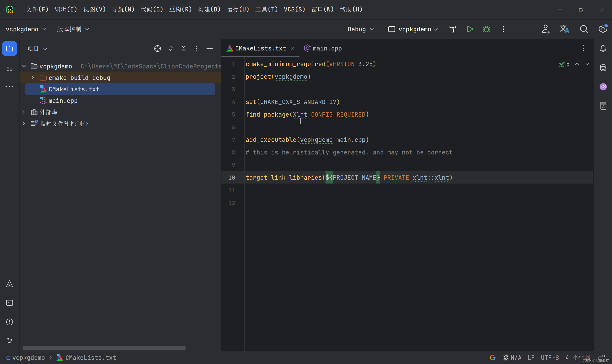Screen dimensions: 612x364
Task: Start debugging with the bug icon
Action: click(x=486, y=29)
